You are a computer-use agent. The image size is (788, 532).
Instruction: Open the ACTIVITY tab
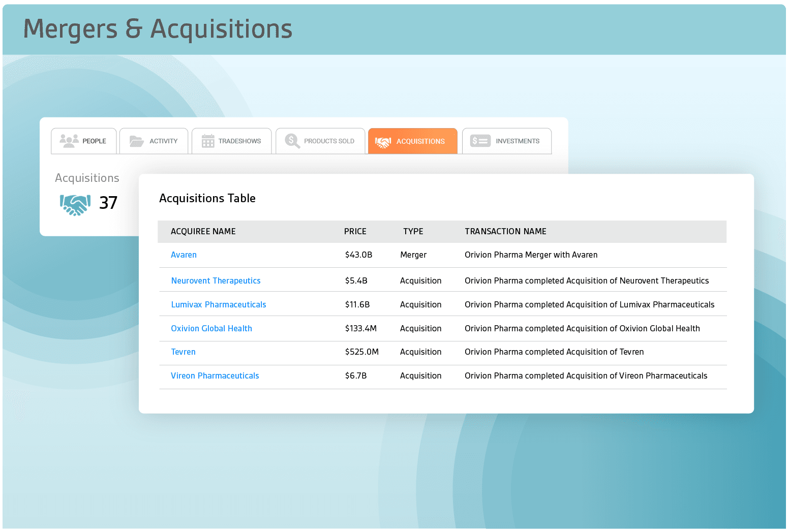pyautogui.click(x=154, y=141)
